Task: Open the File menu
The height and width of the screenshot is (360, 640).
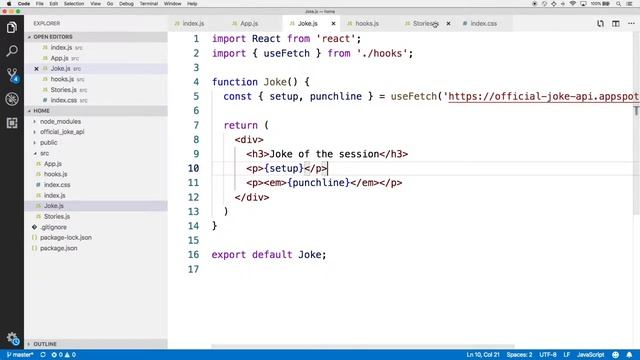Action: (40, 4)
